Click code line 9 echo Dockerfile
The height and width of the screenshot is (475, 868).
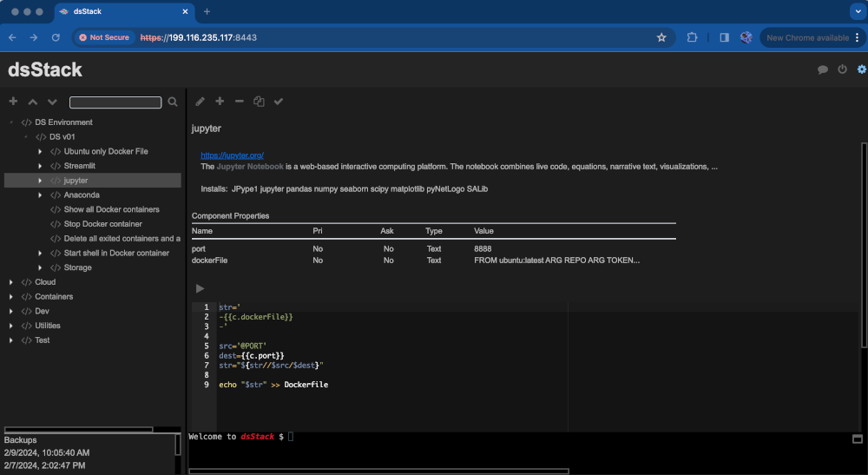coord(273,385)
